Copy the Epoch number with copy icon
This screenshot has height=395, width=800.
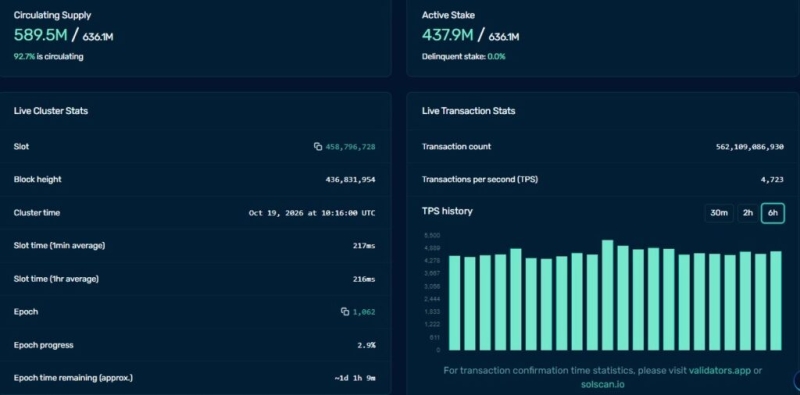(x=345, y=311)
